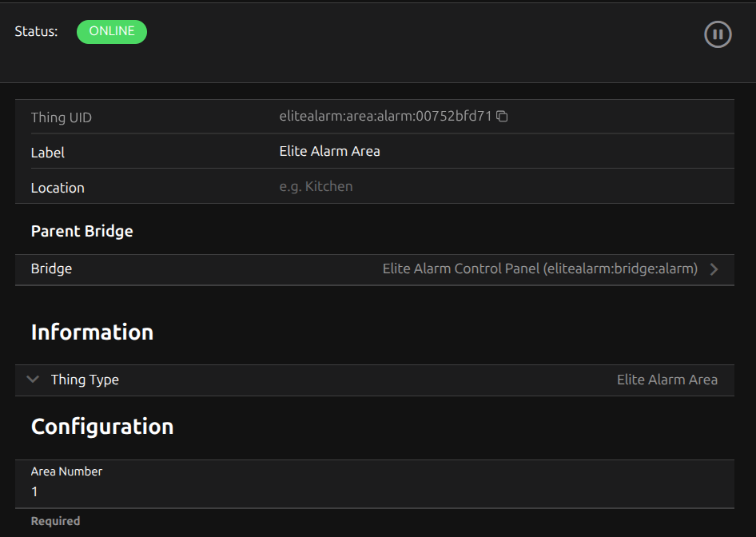Click the 'Thing UID' field label
The image size is (756, 537).
(x=62, y=117)
